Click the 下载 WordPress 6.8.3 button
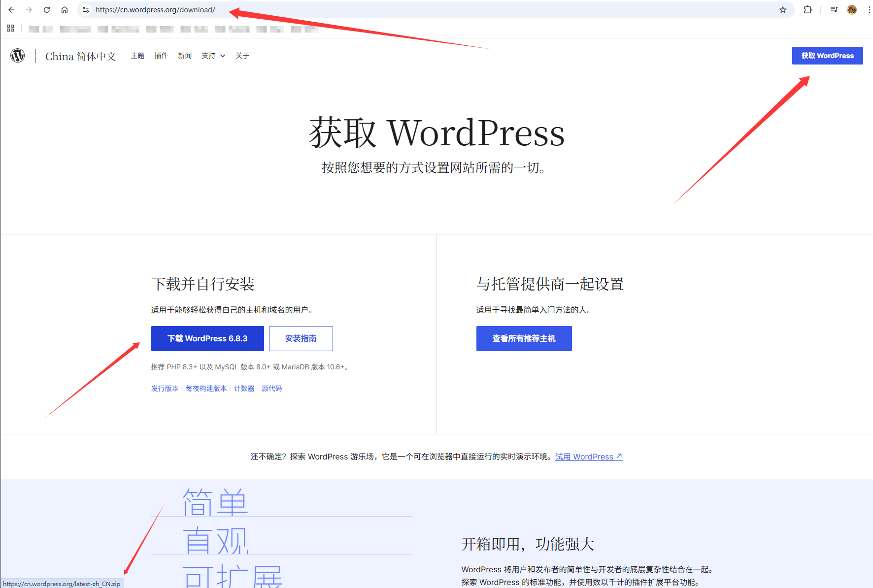This screenshot has width=873, height=588. 207,338
